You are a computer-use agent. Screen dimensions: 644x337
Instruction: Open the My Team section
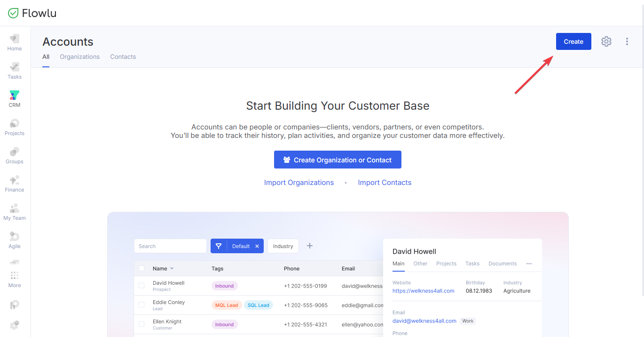tap(15, 209)
